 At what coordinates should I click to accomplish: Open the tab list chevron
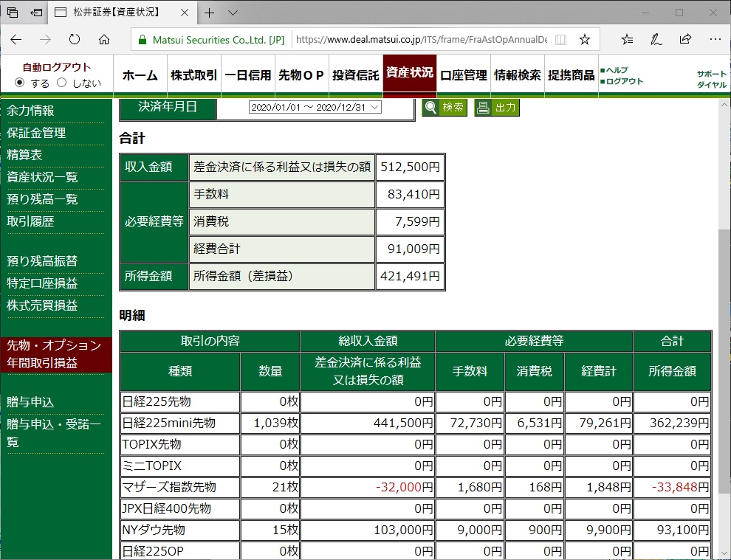click(x=233, y=13)
